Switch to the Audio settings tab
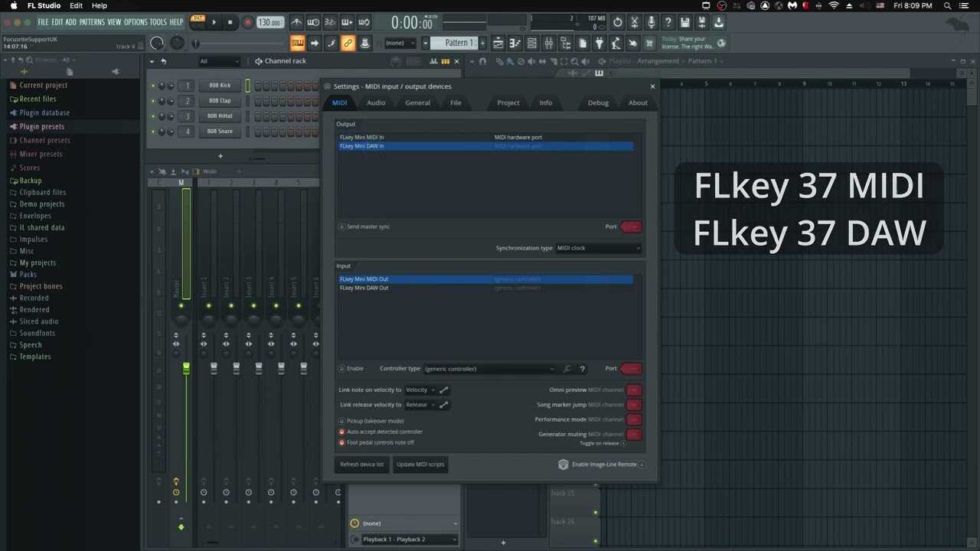980x551 pixels. click(376, 103)
